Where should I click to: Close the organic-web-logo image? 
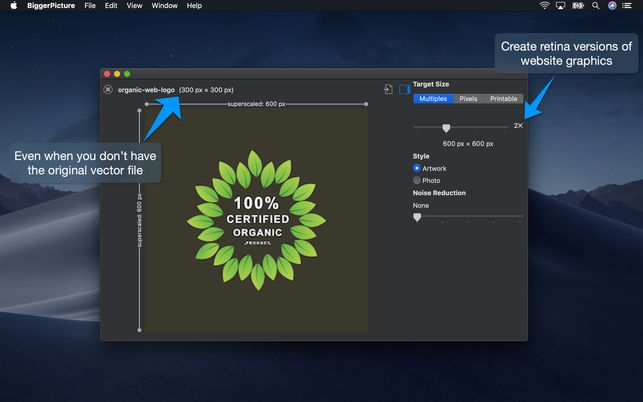point(108,90)
